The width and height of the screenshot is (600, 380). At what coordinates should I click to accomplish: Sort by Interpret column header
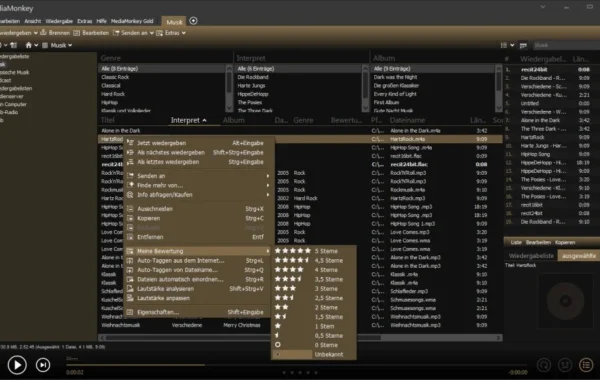[x=189, y=120]
